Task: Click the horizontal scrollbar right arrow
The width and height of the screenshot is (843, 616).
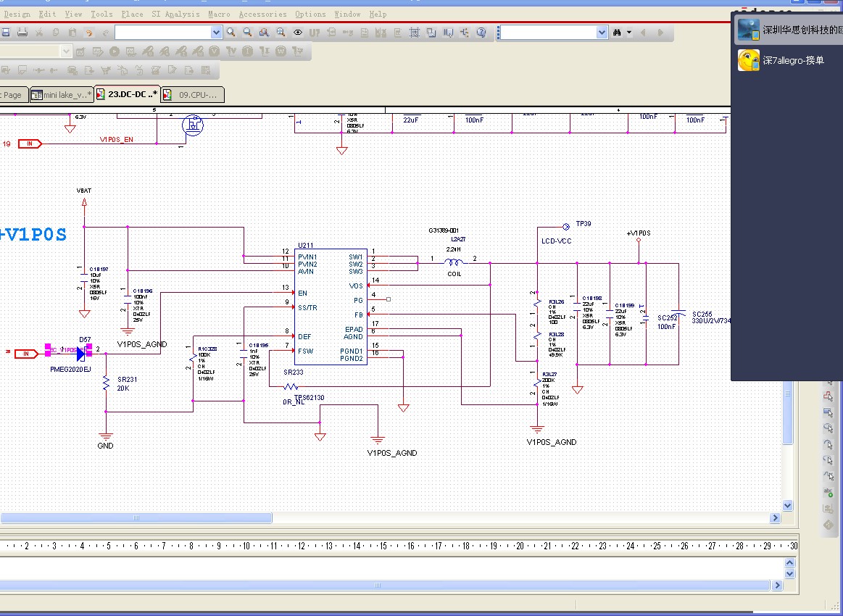Action: (775, 518)
